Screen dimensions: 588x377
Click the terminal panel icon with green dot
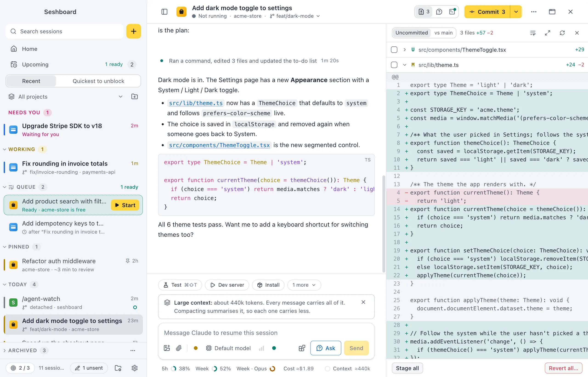coord(452,12)
